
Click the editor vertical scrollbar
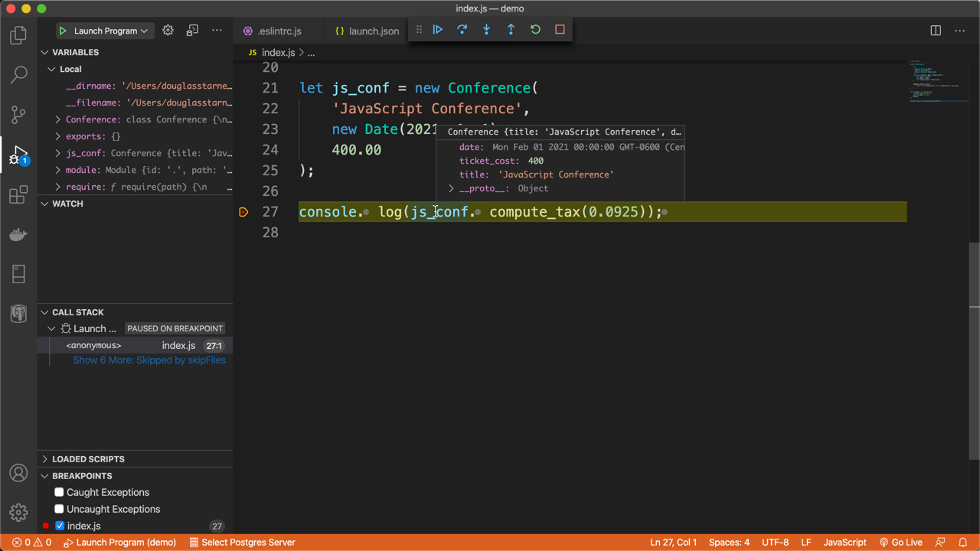pos(974,275)
